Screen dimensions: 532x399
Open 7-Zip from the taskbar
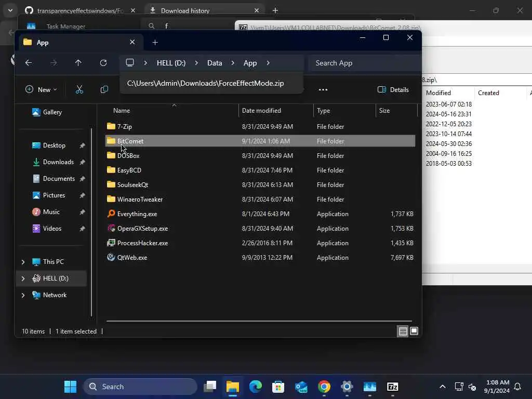click(x=393, y=387)
